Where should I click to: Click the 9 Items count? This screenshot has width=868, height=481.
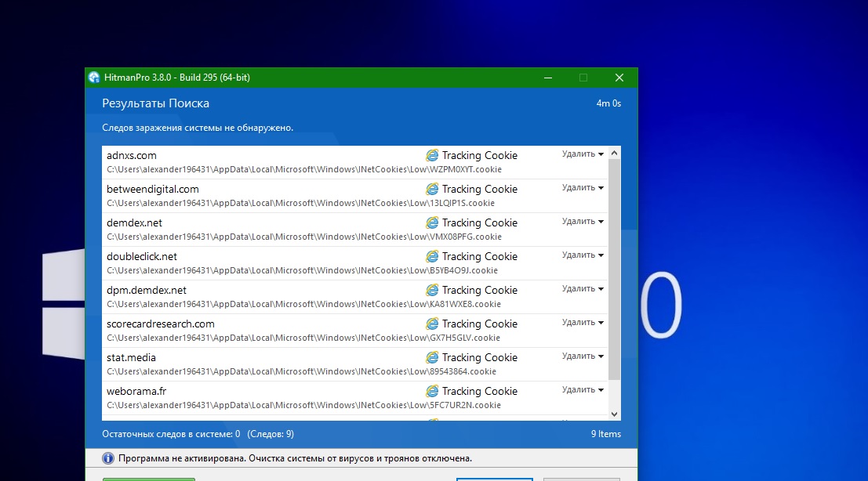click(605, 434)
